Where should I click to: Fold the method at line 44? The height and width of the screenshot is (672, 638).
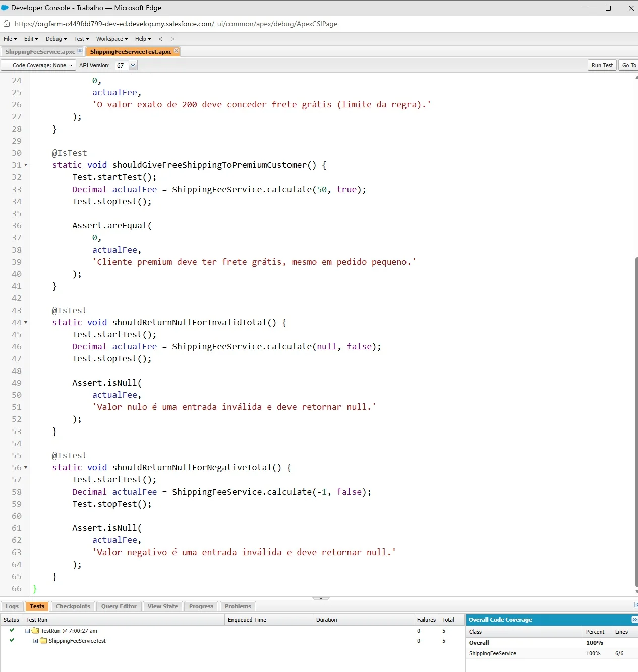[x=26, y=322]
